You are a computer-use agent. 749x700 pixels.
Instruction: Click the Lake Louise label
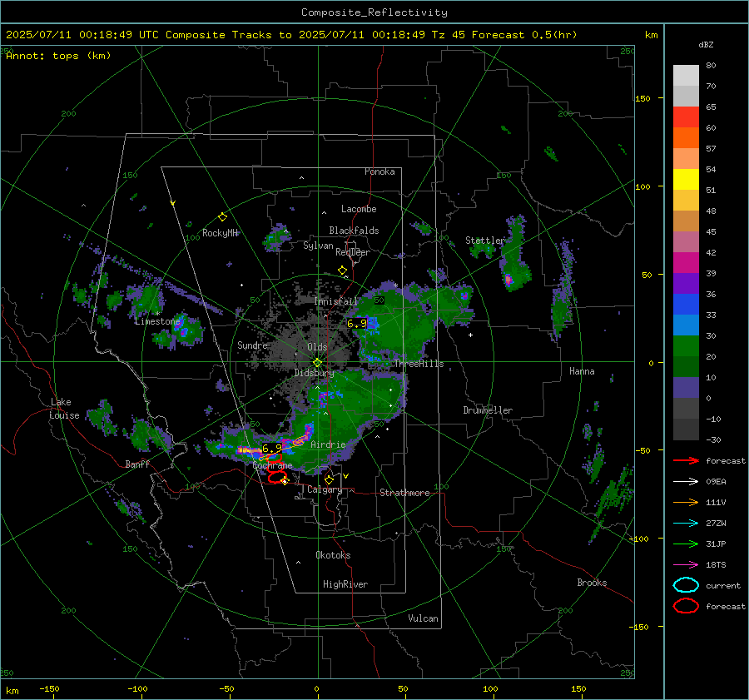[x=64, y=409]
